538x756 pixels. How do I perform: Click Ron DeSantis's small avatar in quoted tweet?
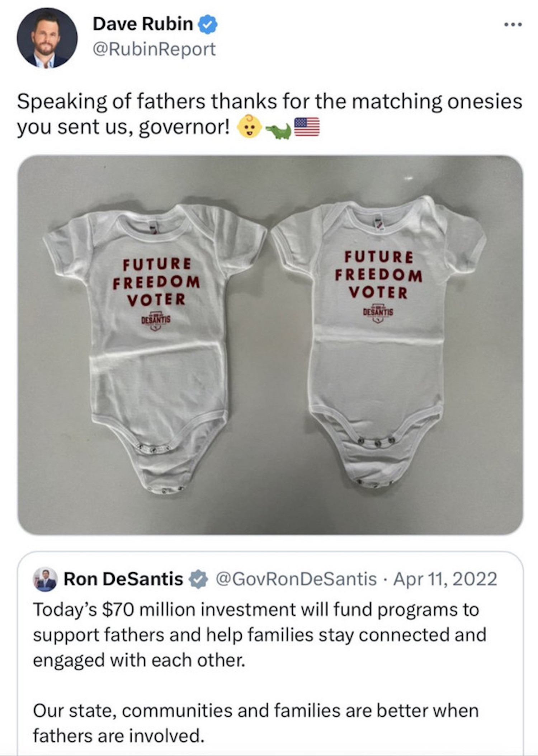(45, 579)
